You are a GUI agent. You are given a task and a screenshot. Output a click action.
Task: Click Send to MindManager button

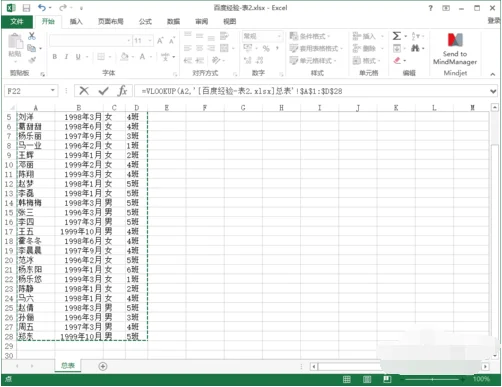click(455, 49)
